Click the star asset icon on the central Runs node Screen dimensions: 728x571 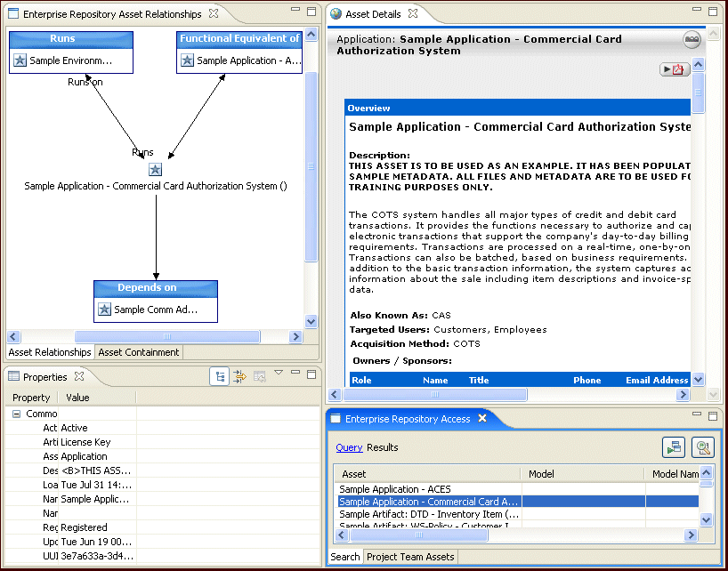click(155, 169)
